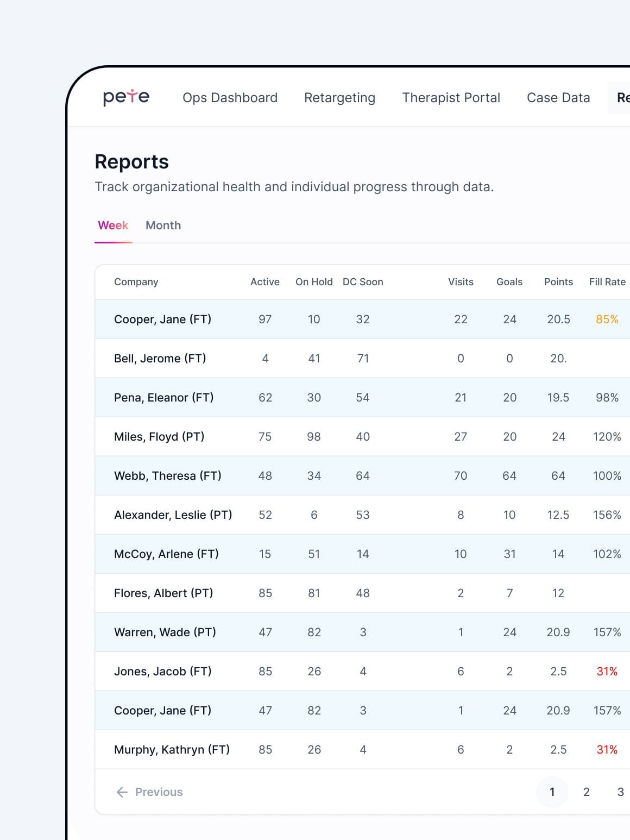
Task: Jump to page 3 of results
Action: 620,792
